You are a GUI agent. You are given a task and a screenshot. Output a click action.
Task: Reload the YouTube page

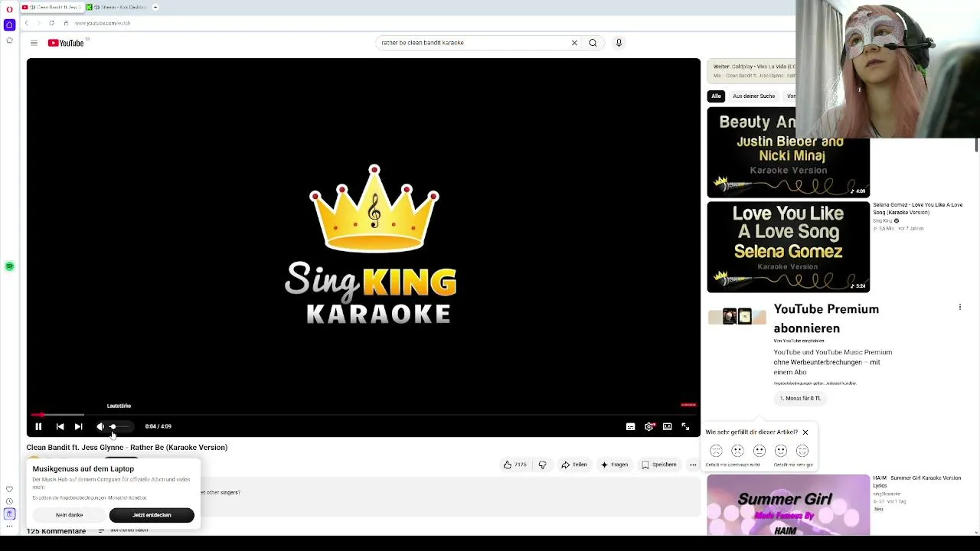(51, 23)
